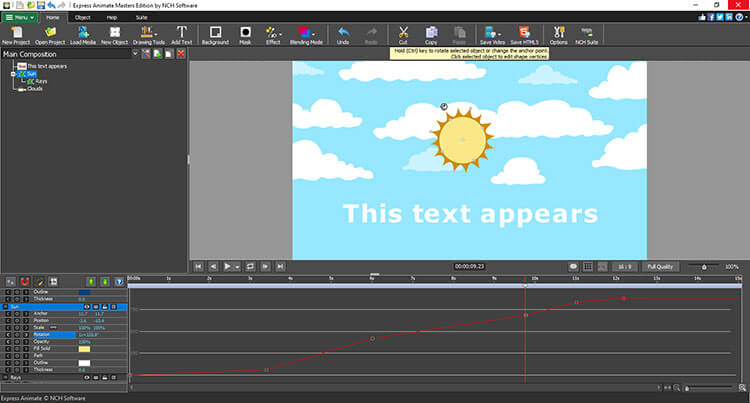Toggle lock icon on Sun layer

(x=105, y=306)
